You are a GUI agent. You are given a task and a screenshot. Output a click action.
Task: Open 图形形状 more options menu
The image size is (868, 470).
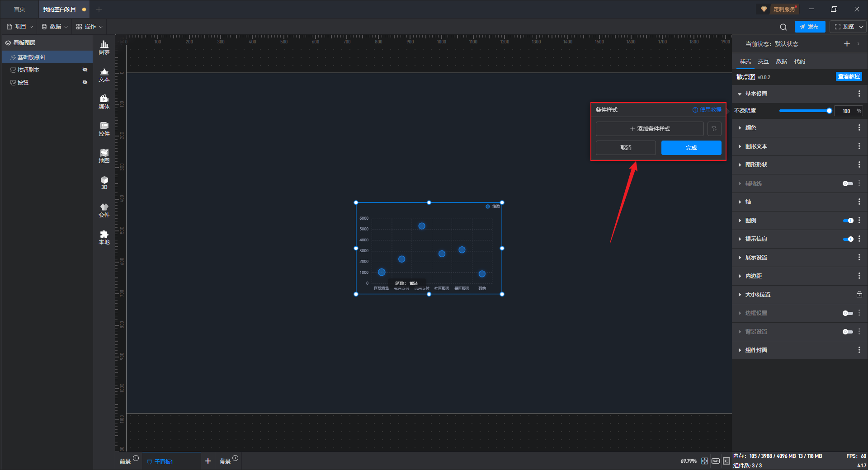(x=859, y=165)
